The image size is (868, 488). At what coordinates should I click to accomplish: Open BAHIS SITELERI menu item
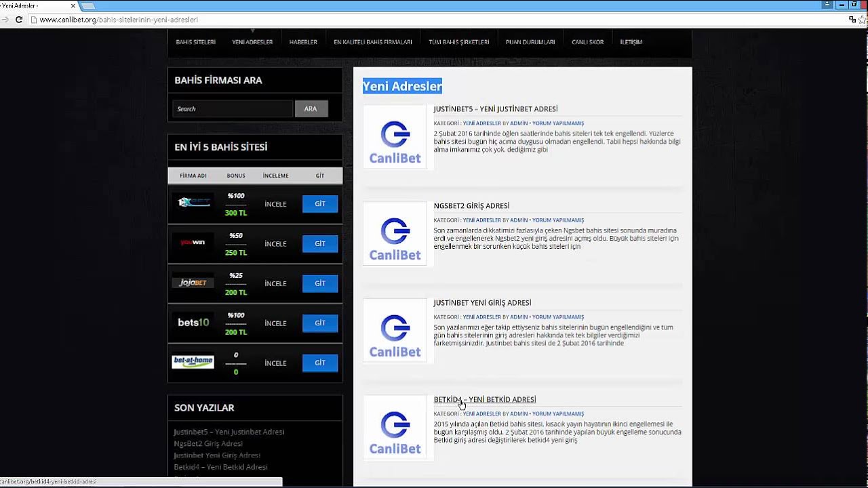[195, 42]
